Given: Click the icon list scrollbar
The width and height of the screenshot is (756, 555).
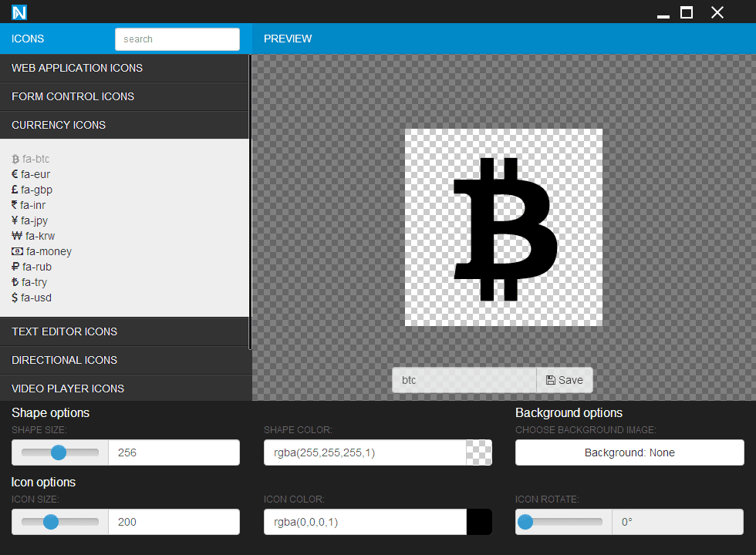Looking at the screenshot, I should (x=250, y=202).
